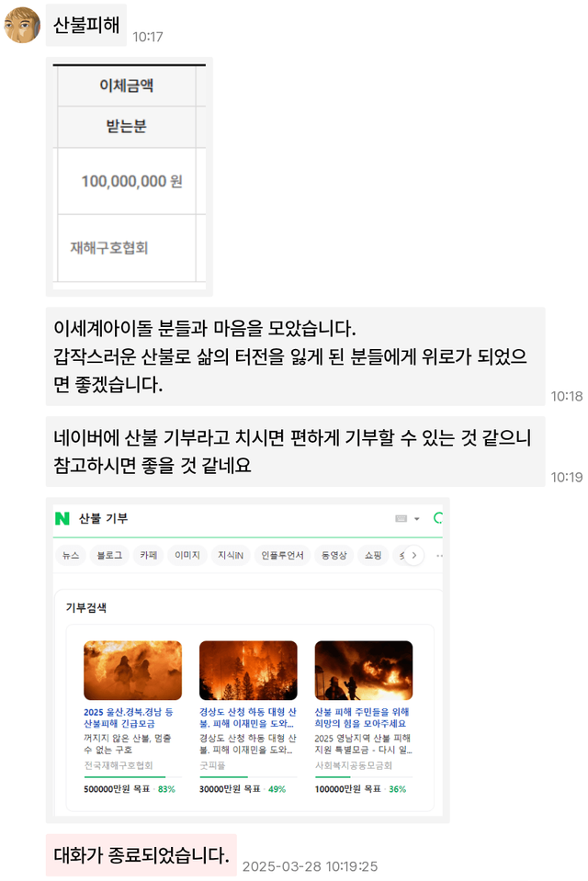Open the three-dot more options menu
The width and height of the screenshot is (588, 881).
439,556
